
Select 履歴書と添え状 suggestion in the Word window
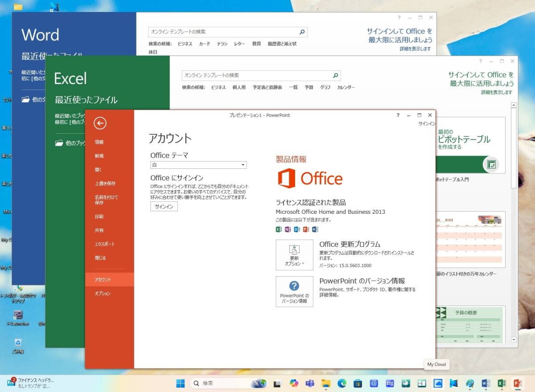[x=282, y=44]
